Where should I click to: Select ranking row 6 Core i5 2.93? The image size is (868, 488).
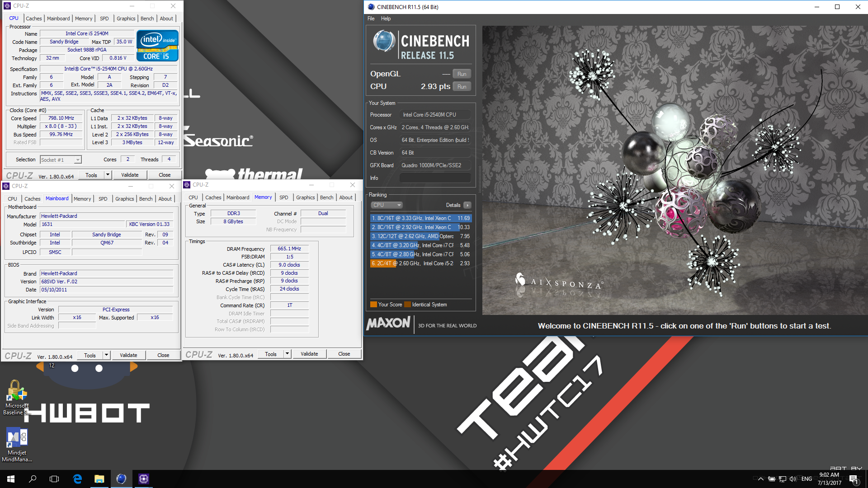[420, 263]
